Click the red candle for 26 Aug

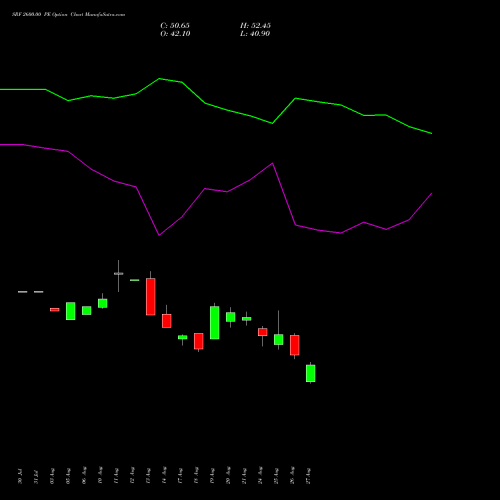point(295,345)
